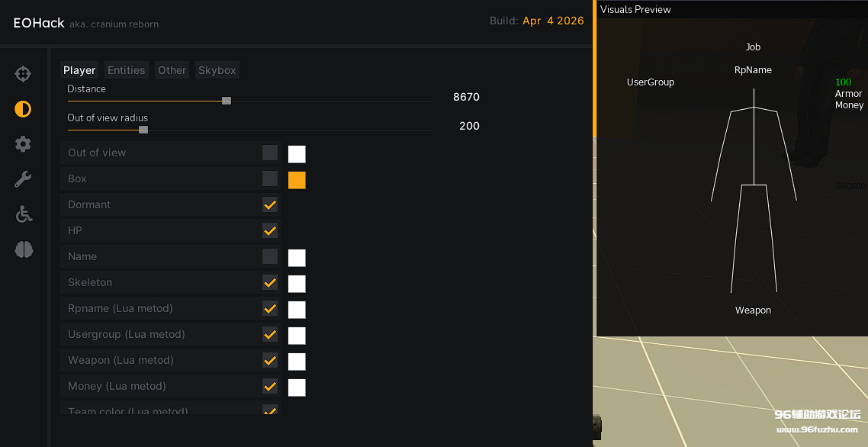Click the orange Box color swatch
The image size is (868, 447).
297,180
